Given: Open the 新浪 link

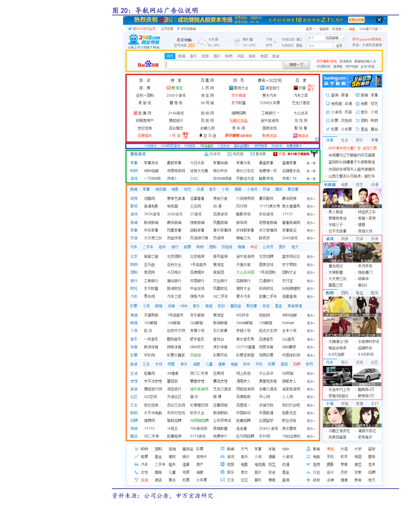Looking at the screenshot, I should pyautogui.click(x=145, y=80).
